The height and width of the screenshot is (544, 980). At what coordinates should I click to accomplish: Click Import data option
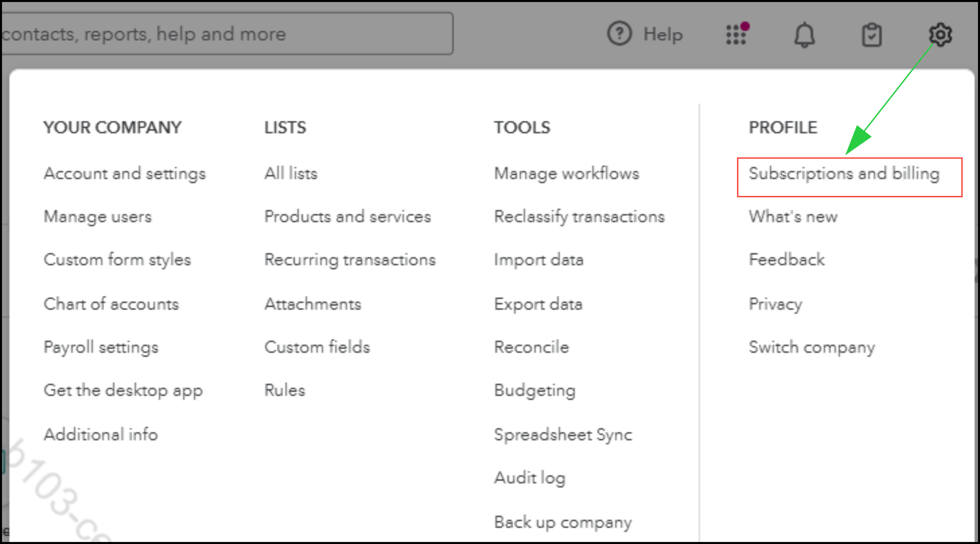pyautogui.click(x=539, y=260)
